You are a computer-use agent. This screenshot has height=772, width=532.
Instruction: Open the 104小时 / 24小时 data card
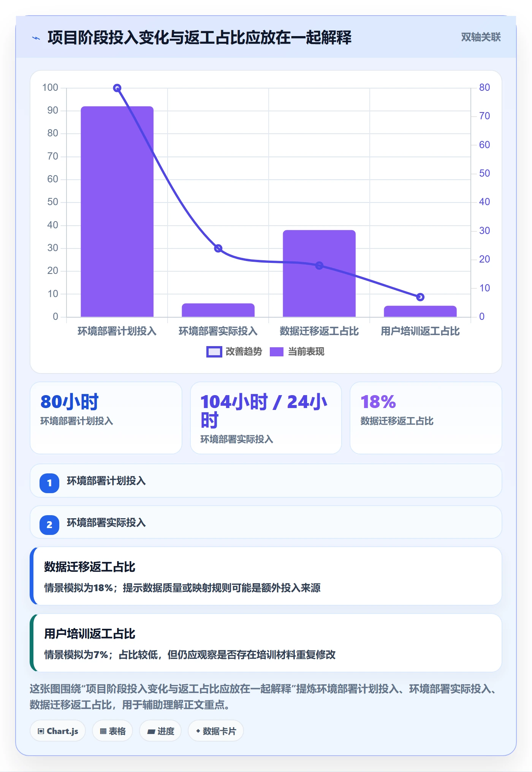point(266,418)
